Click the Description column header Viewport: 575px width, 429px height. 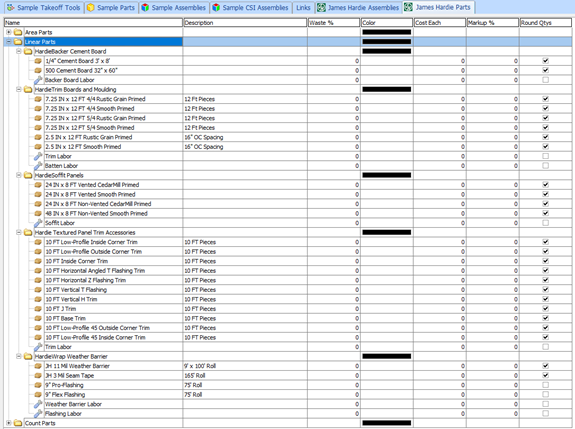pyautogui.click(x=245, y=23)
